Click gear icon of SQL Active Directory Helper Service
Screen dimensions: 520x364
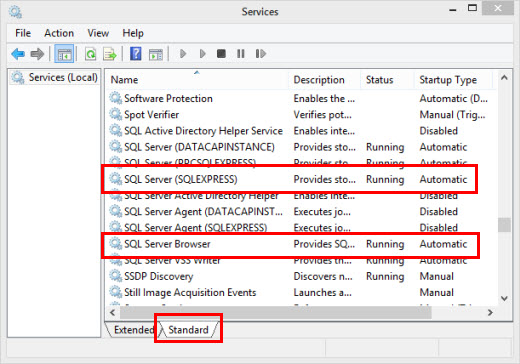coord(116,131)
